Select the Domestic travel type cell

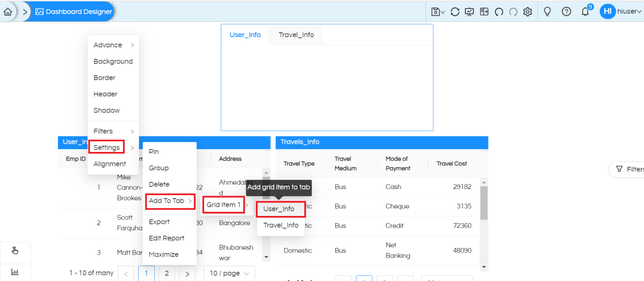click(x=298, y=251)
